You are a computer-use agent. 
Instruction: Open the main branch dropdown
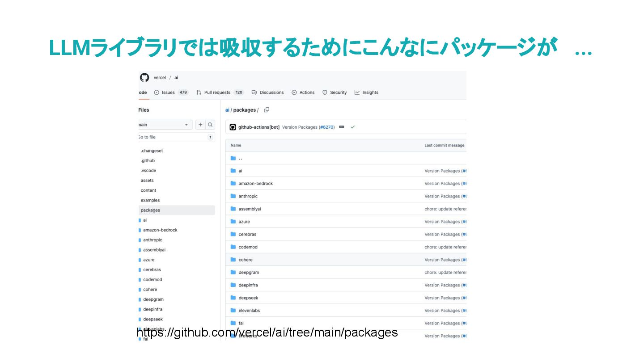[x=165, y=125]
